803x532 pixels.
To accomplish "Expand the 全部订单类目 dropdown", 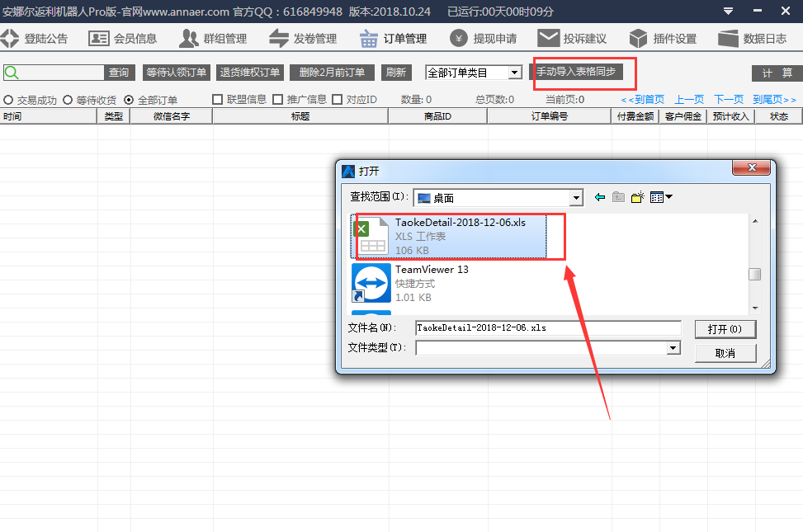I will tap(515, 73).
